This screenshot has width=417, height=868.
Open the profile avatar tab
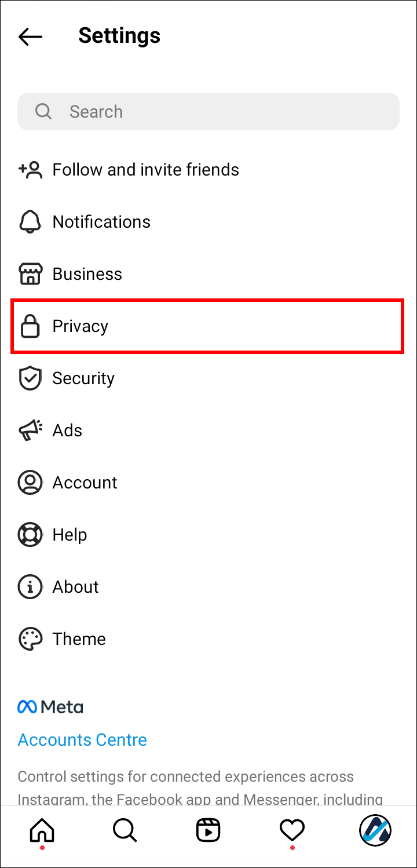pos(375,831)
